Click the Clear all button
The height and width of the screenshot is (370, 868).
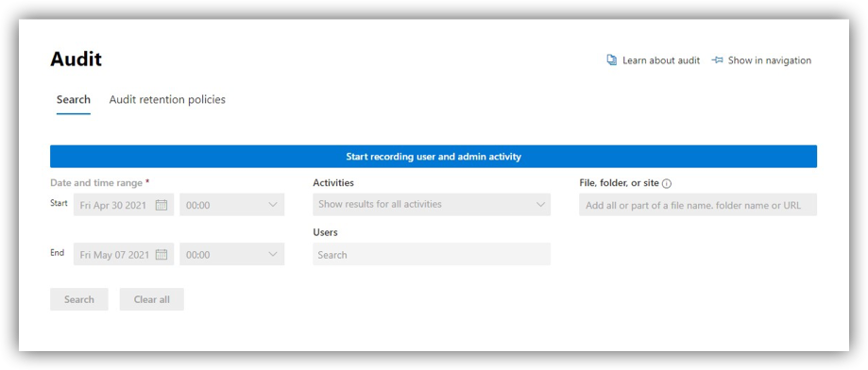152,299
